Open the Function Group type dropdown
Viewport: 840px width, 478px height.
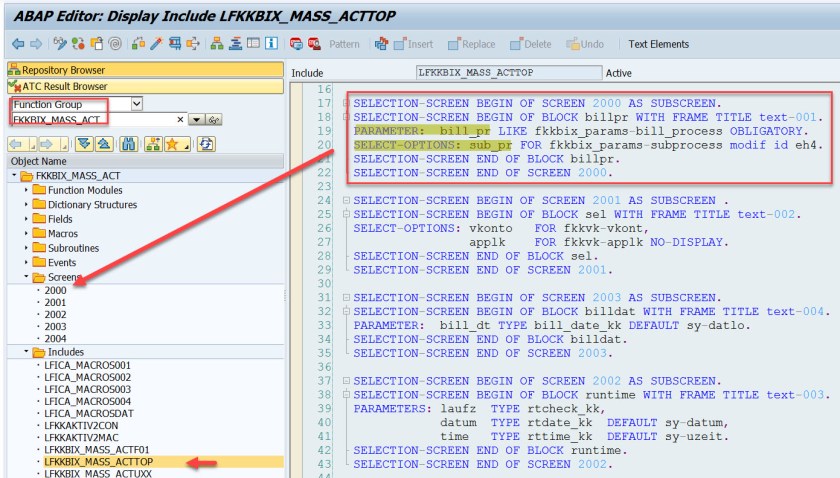pos(137,103)
